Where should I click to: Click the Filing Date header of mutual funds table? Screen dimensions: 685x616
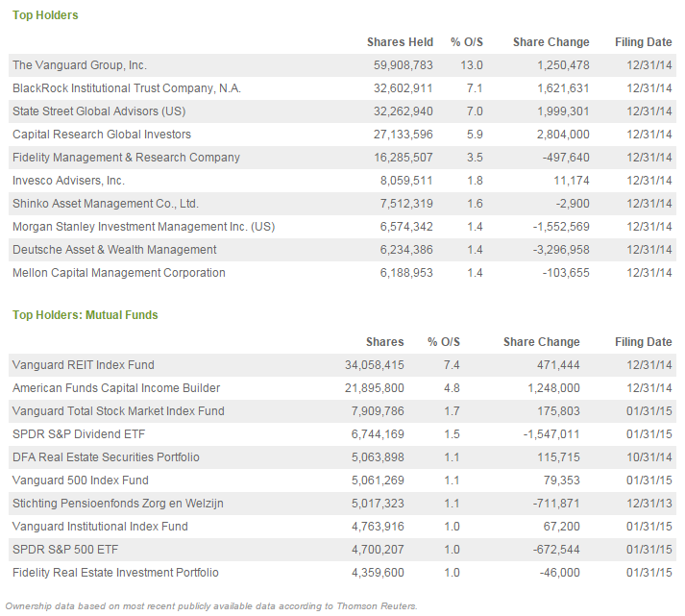[x=643, y=342]
